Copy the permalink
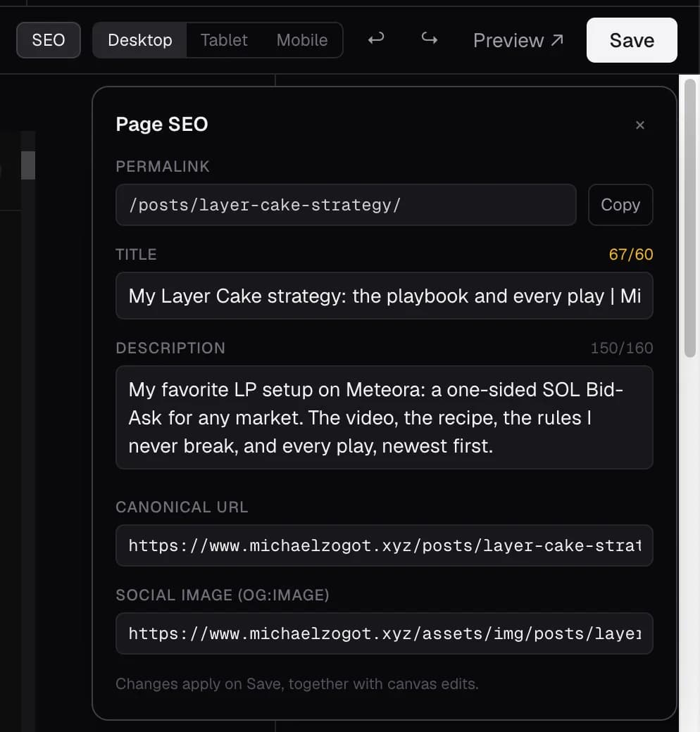 coord(620,205)
